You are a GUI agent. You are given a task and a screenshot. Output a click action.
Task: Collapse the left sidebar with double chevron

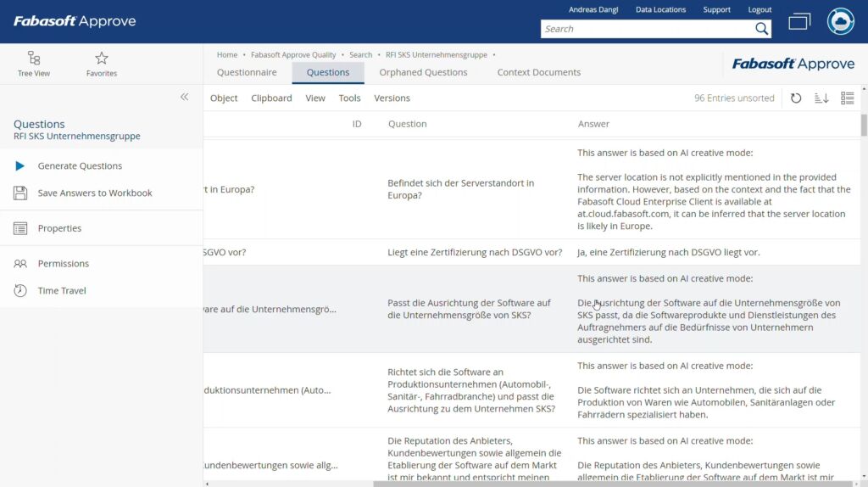(x=184, y=97)
